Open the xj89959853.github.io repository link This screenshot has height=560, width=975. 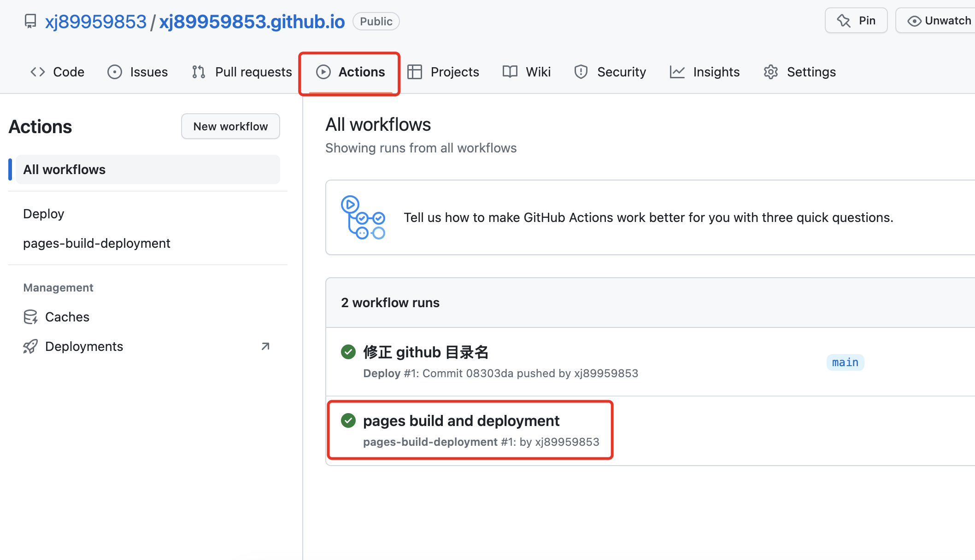click(x=252, y=22)
